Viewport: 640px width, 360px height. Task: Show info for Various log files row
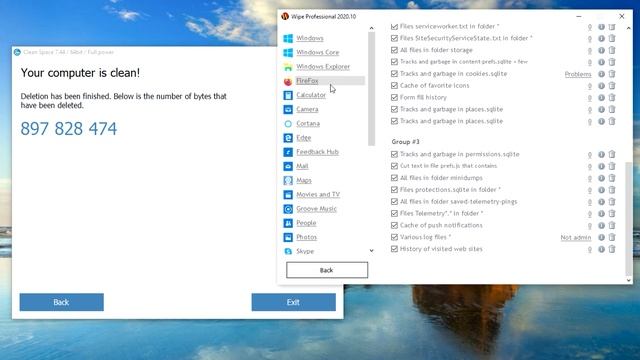(x=601, y=237)
